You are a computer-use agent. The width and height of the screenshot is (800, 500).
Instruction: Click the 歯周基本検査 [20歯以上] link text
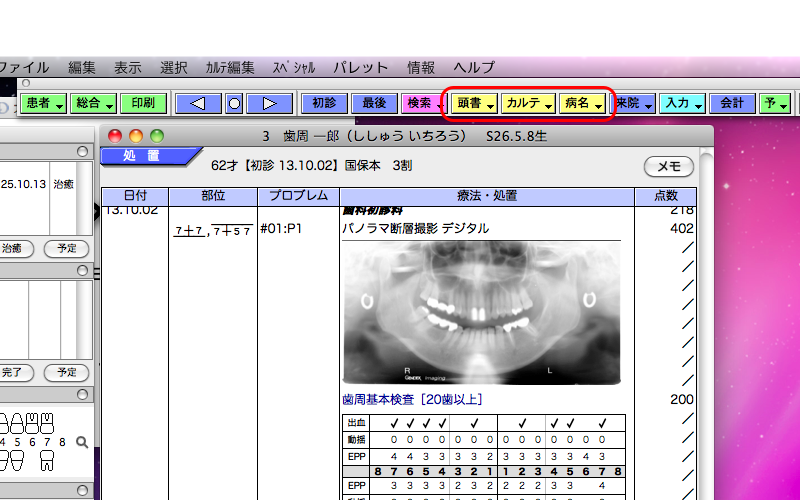(412, 399)
